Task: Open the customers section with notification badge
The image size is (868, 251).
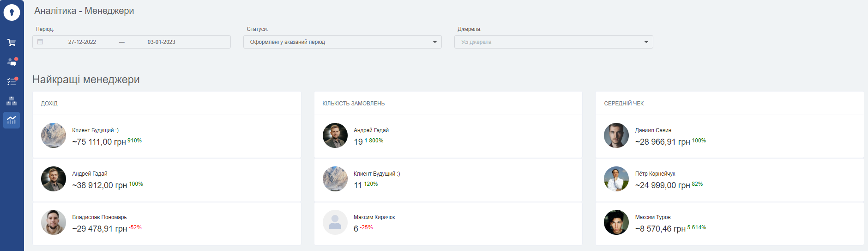Action: point(12,62)
